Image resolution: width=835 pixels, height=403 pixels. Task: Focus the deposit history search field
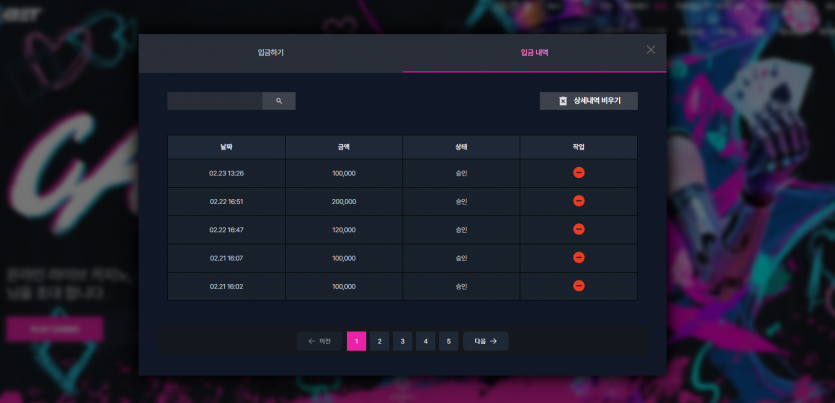[x=215, y=101]
